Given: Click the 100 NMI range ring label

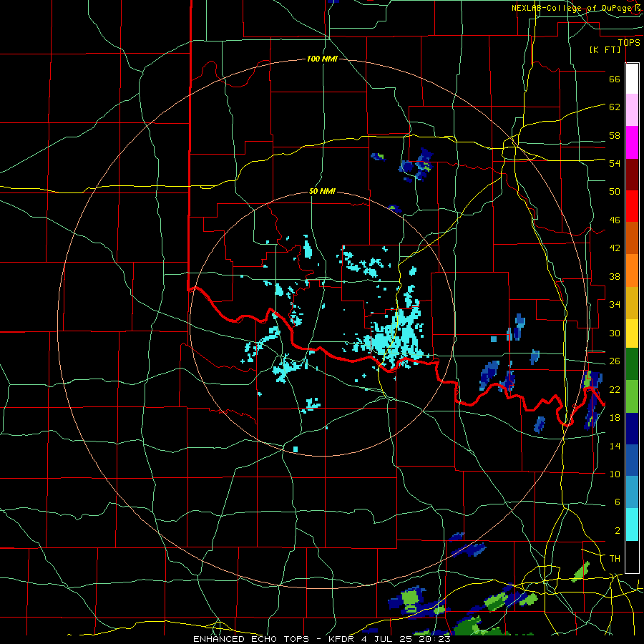Looking at the screenshot, I should click(x=322, y=59).
